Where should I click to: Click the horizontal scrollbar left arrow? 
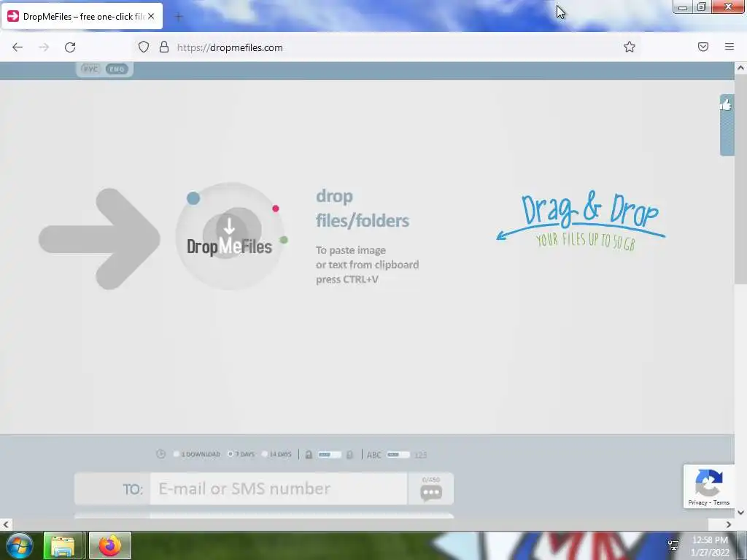click(x=5, y=524)
